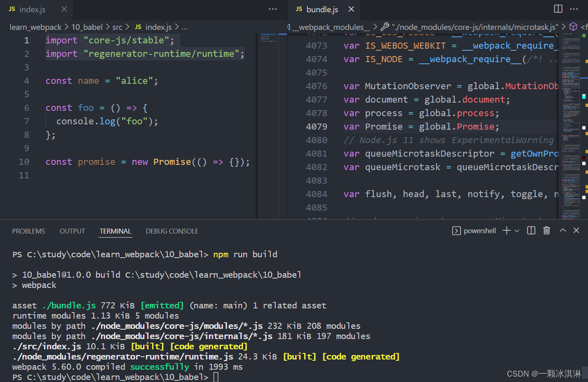
Task: Click the src breadcrumb
Action: (117, 27)
